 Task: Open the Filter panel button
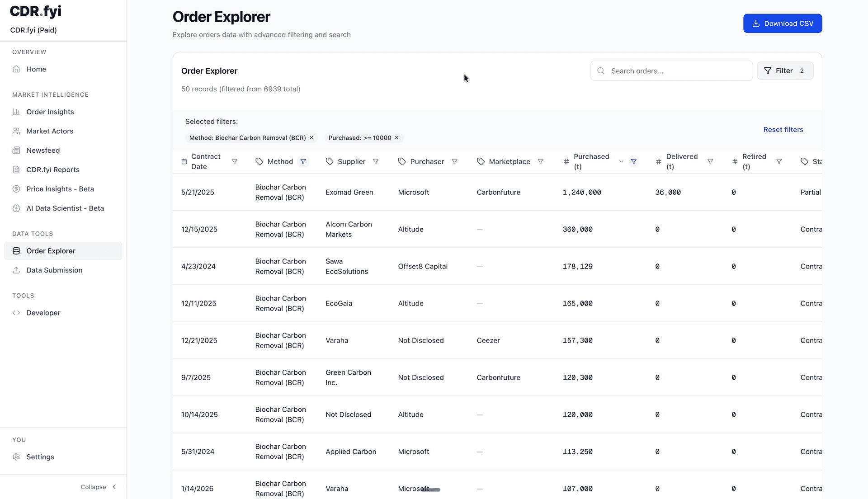point(785,71)
